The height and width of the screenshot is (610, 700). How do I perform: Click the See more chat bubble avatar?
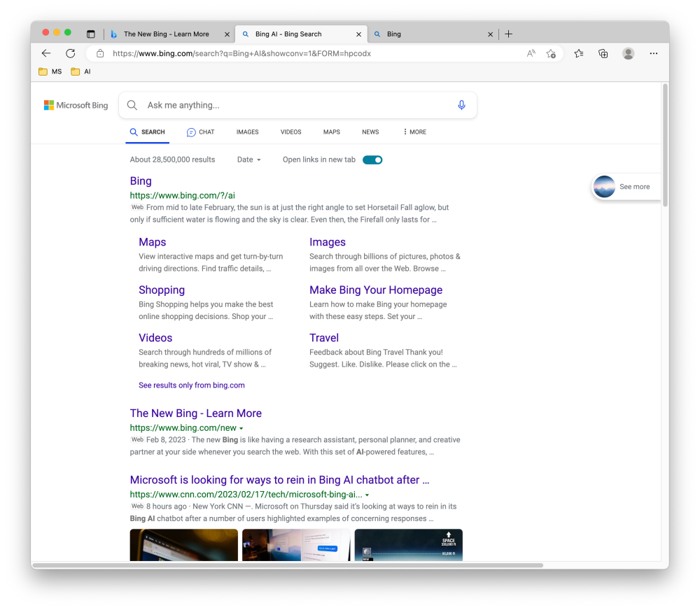604,187
